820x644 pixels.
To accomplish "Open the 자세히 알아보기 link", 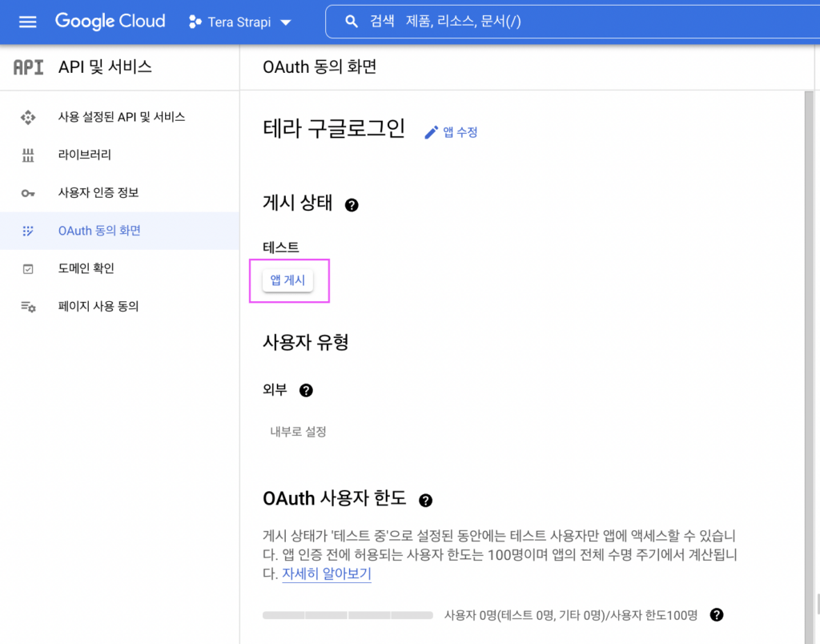I will pos(327,574).
